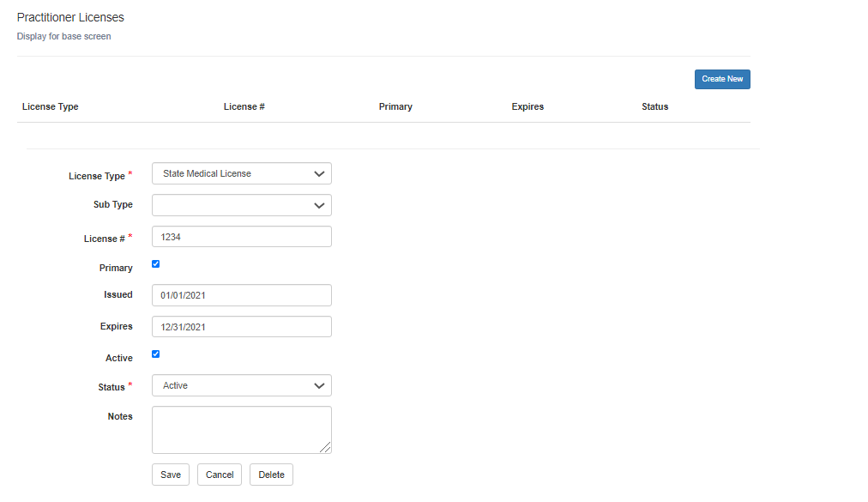Click the License Type column header
868x502 pixels.
tap(51, 106)
